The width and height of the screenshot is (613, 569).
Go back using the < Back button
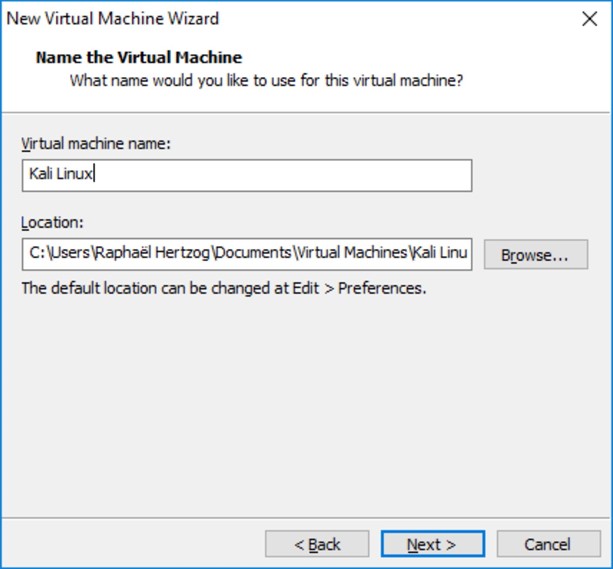pyautogui.click(x=317, y=544)
